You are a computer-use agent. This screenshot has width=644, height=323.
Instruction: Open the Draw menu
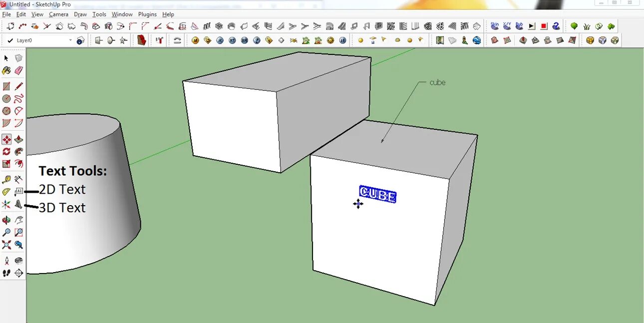point(80,14)
